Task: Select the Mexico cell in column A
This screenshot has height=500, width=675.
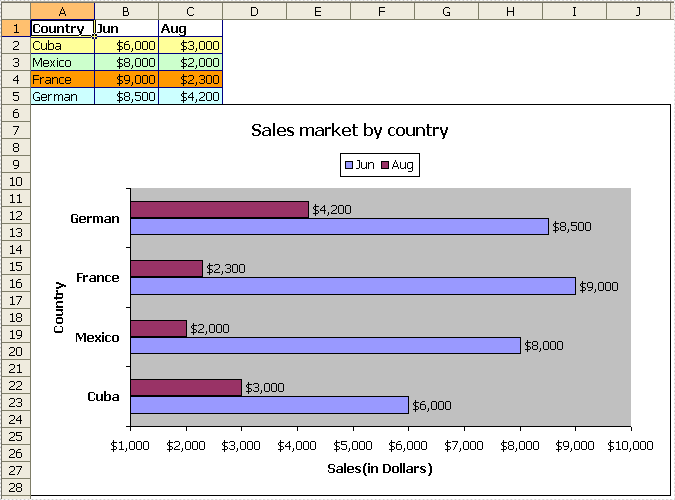Action: point(62,62)
